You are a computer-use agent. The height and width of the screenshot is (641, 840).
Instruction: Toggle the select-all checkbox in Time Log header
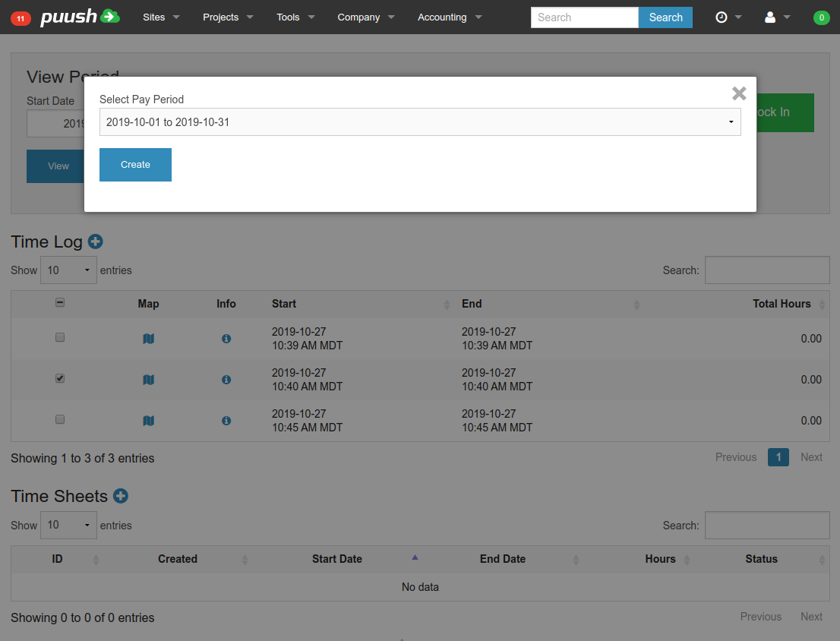click(x=60, y=302)
